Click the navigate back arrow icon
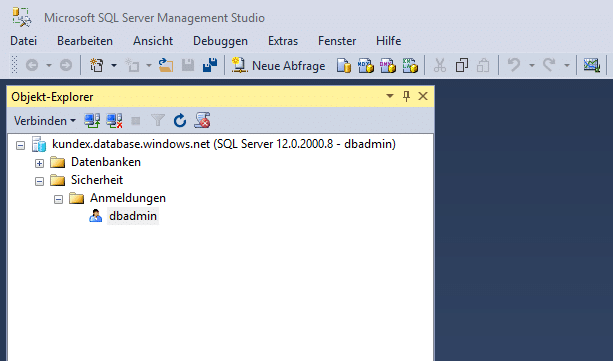This screenshot has width=613, height=361. (x=32, y=65)
